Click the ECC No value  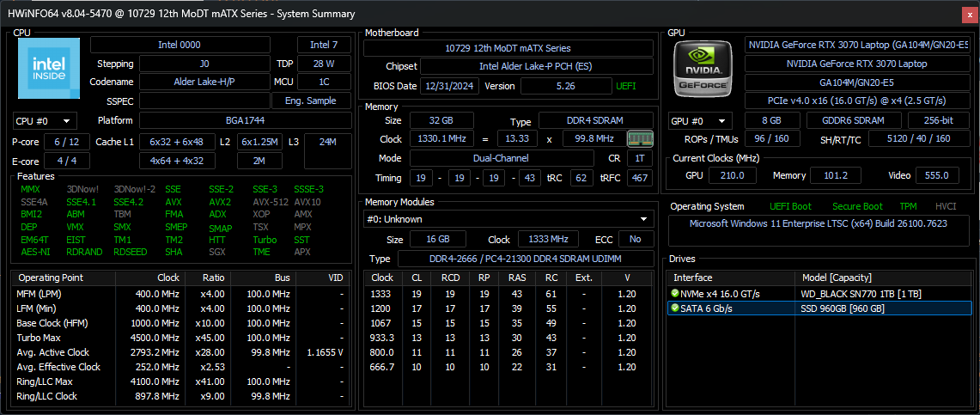pos(636,239)
